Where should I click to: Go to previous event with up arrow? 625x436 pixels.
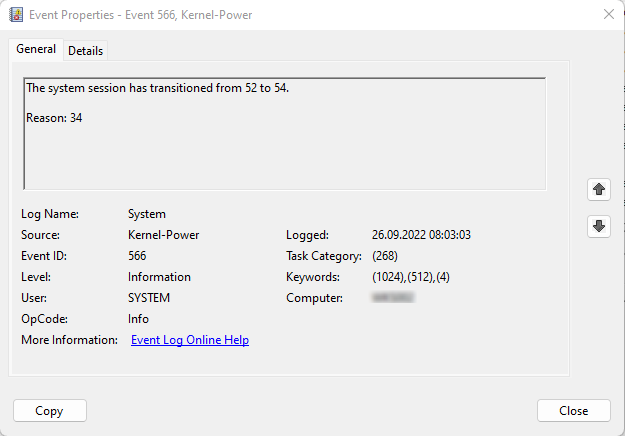click(x=599, y=189)
